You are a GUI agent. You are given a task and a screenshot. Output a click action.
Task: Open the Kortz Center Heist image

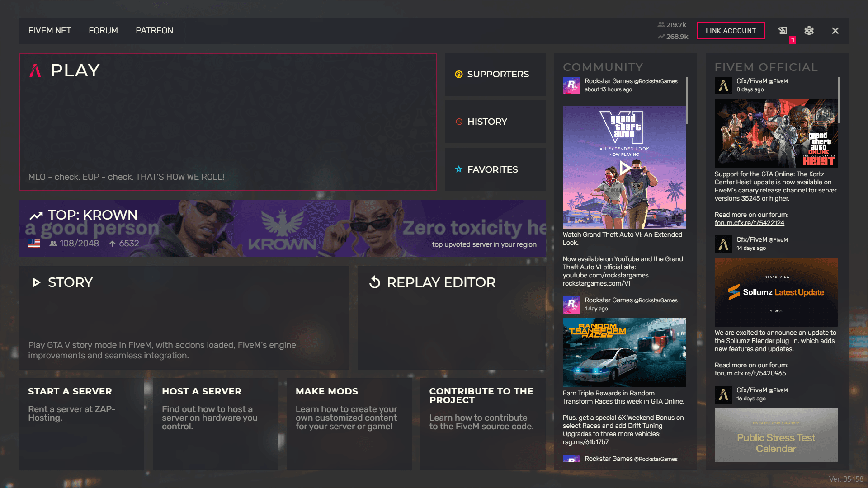pyautogui.click(x=776, y=133)
